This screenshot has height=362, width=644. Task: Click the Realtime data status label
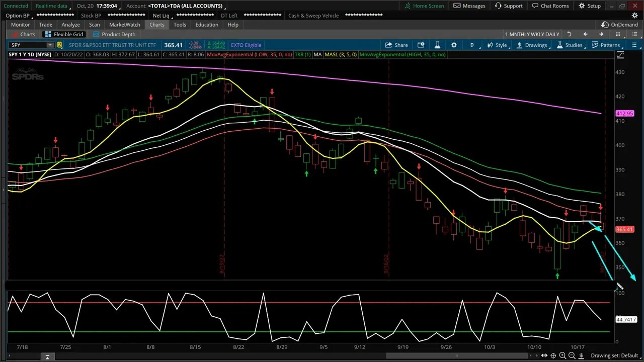click(51, 6)
